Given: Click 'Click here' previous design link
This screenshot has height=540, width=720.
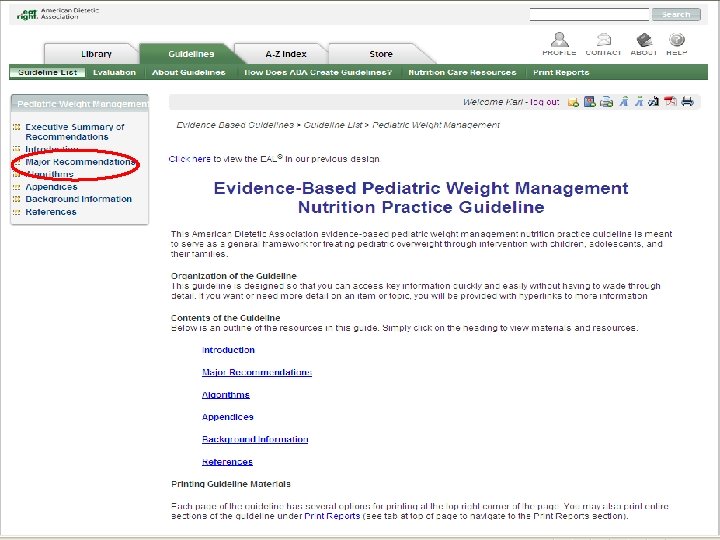Looking at the screenshot, I should coord(189,159).
